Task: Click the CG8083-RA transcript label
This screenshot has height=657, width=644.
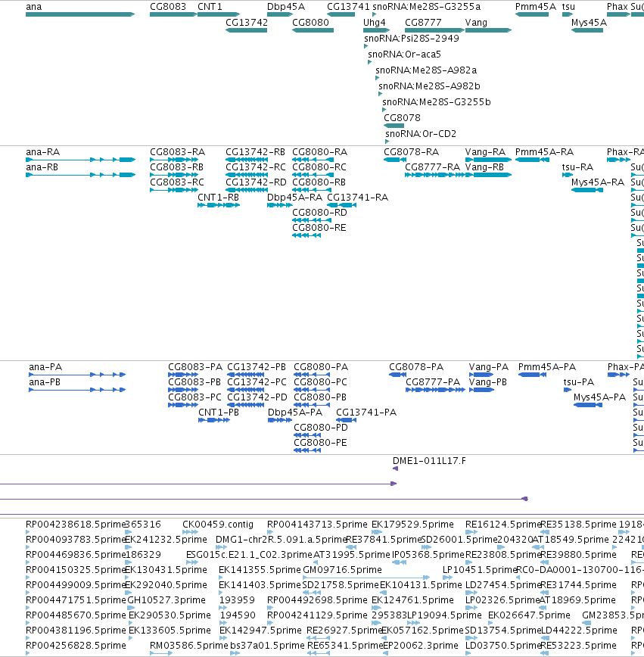Action: pos(177,152)
